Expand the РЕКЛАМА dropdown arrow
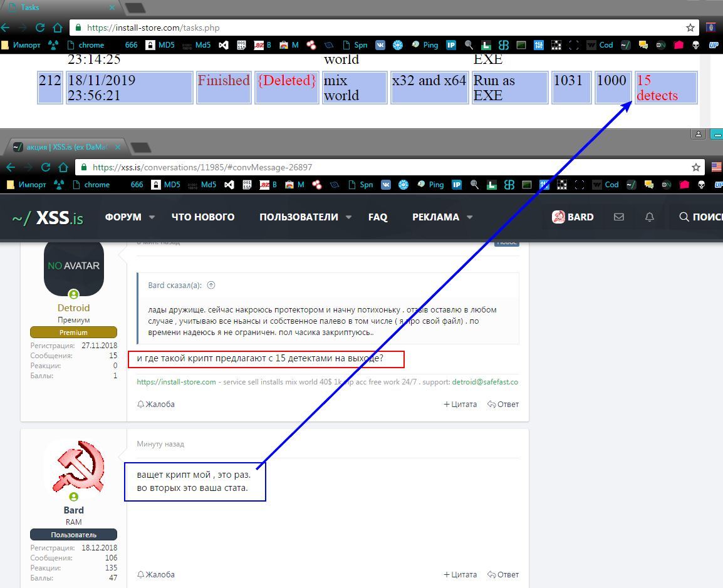Screen dimensions: 723x588 pos(469,217)
